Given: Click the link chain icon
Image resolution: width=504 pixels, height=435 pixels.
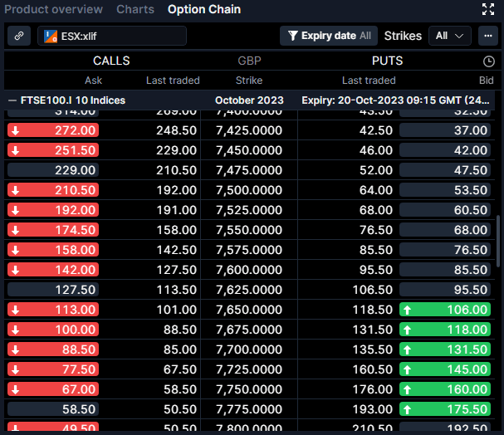Looking at the screenshot, I should point(19,36).
